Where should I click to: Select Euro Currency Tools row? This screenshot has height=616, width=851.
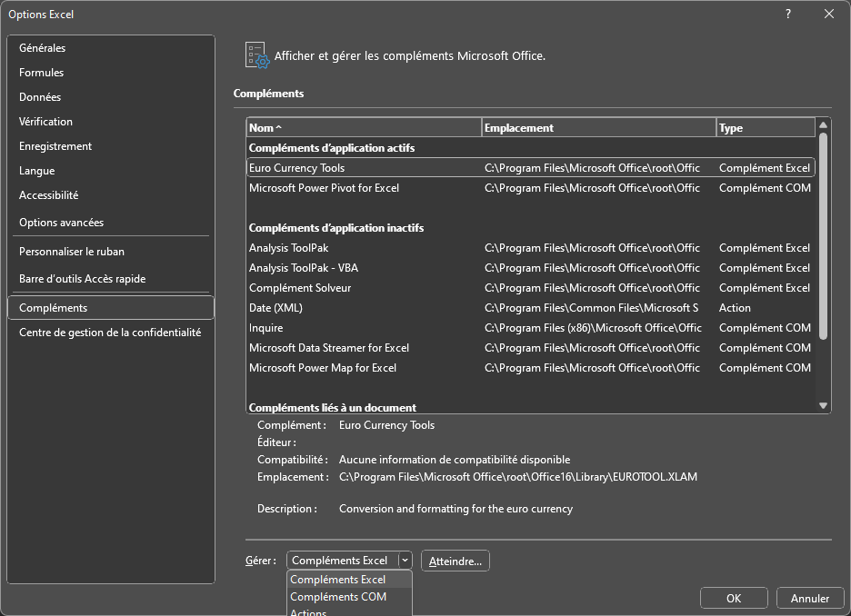pyautogui.click(x=531, y=167)
